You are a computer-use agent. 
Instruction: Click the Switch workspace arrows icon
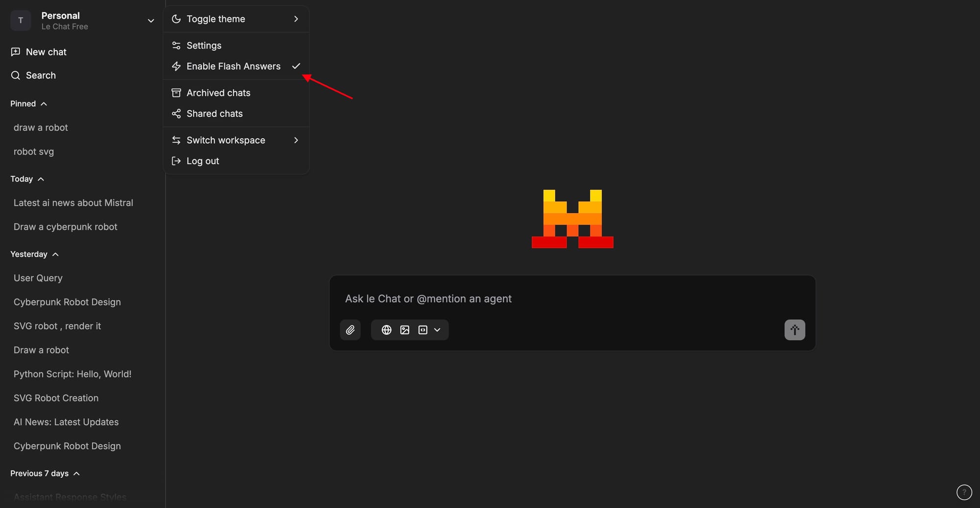coord(176,140)
